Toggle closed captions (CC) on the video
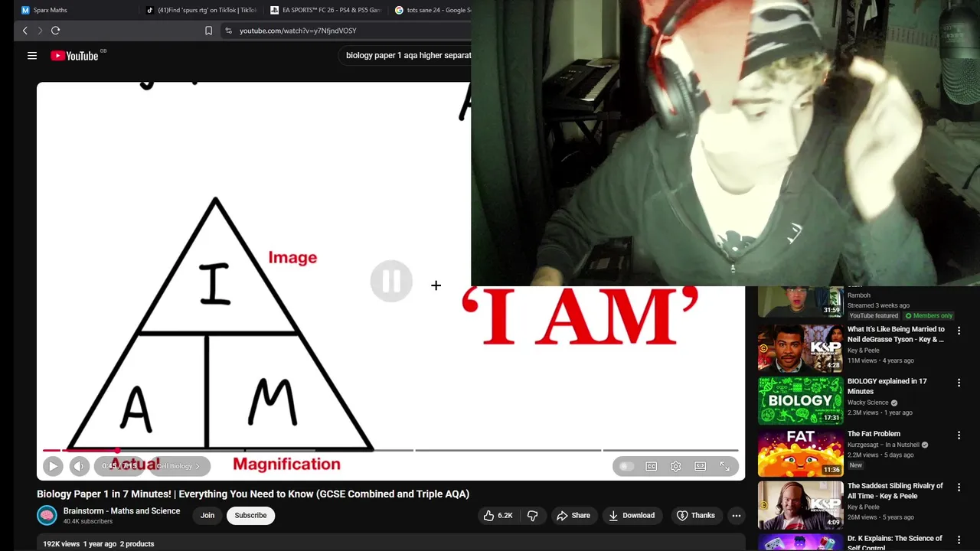Image resolution: width=980 pixels, height=551 pixels. (651, 466)
